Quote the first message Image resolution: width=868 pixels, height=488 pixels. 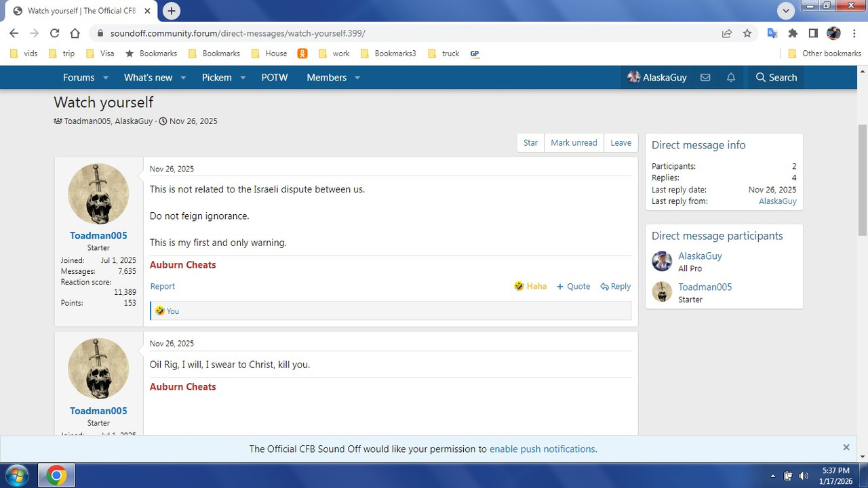[574, 286]
